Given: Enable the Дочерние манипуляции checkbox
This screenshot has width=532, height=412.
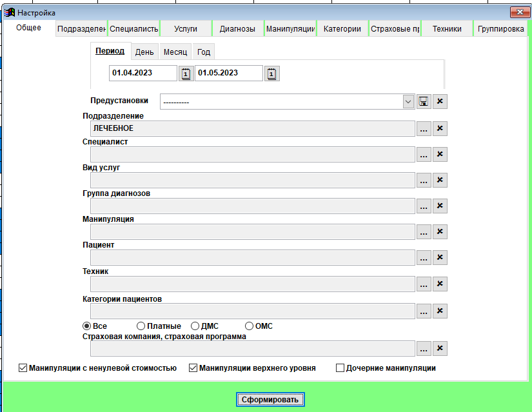Looking at the screenshot, I should coord(340,368).
